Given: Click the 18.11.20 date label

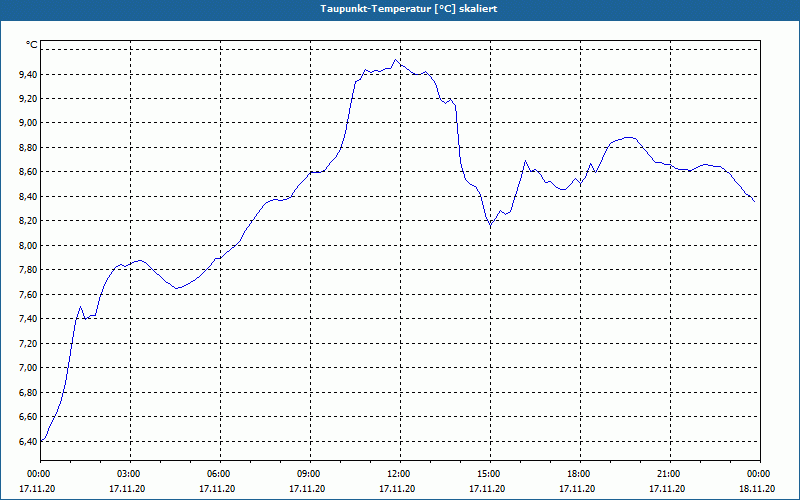Looking at the screenshot, I should pos(757,489).
